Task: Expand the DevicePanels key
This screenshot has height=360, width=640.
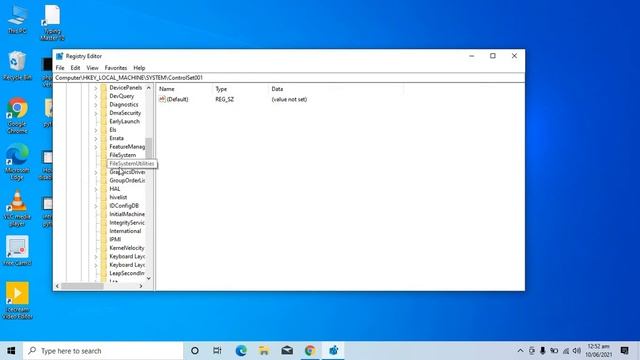Action: point(96,88)
